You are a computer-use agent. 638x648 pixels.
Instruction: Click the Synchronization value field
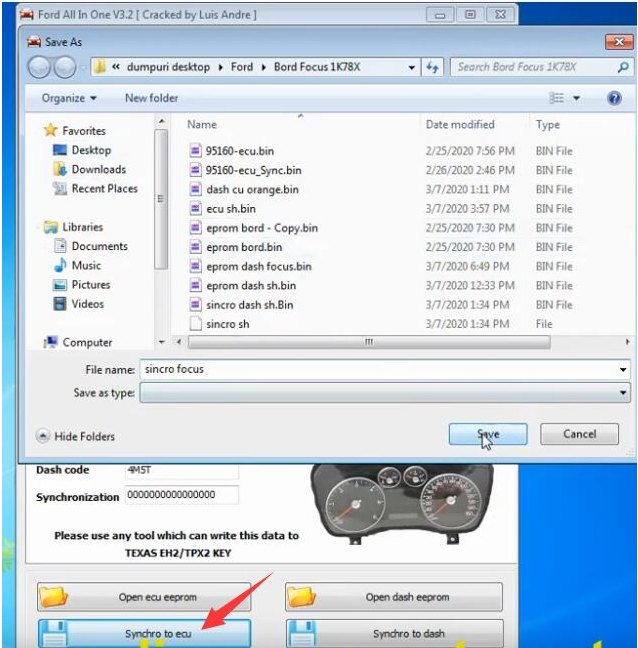(x=182, y=496)
